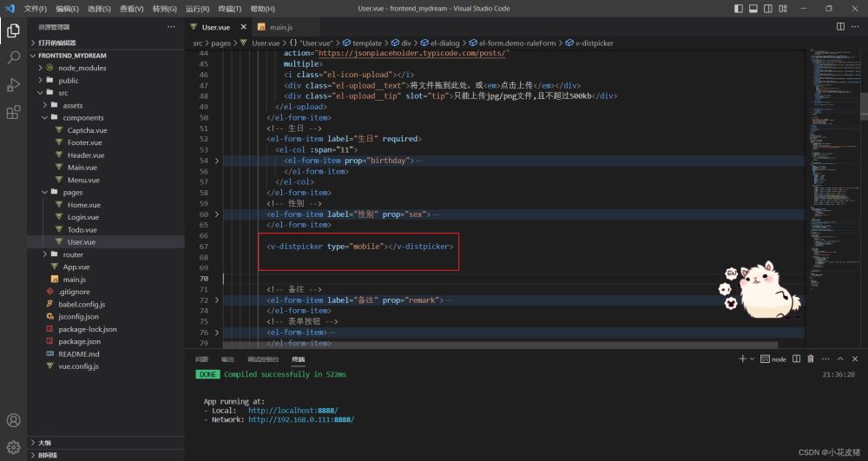Image resolution: width=868 pixels, height=461 pixels.
Task: Open the Accounts icon in activity bar
Action: point(13,421)
